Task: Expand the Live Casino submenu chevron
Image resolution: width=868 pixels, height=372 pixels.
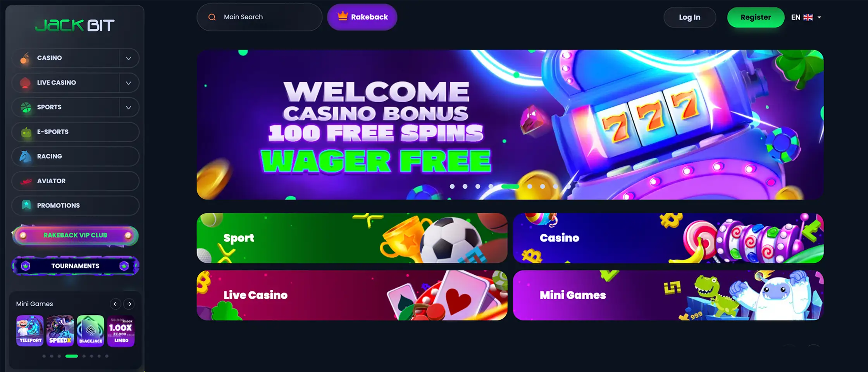Action: (129, 83)
